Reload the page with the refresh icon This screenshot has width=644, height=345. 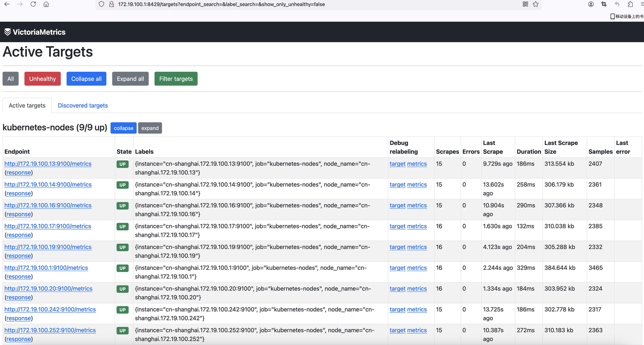(x=33, y=4)
